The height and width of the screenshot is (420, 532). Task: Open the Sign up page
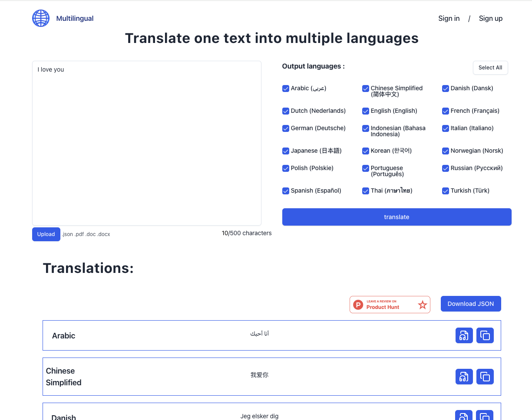(x=491, y=18)
